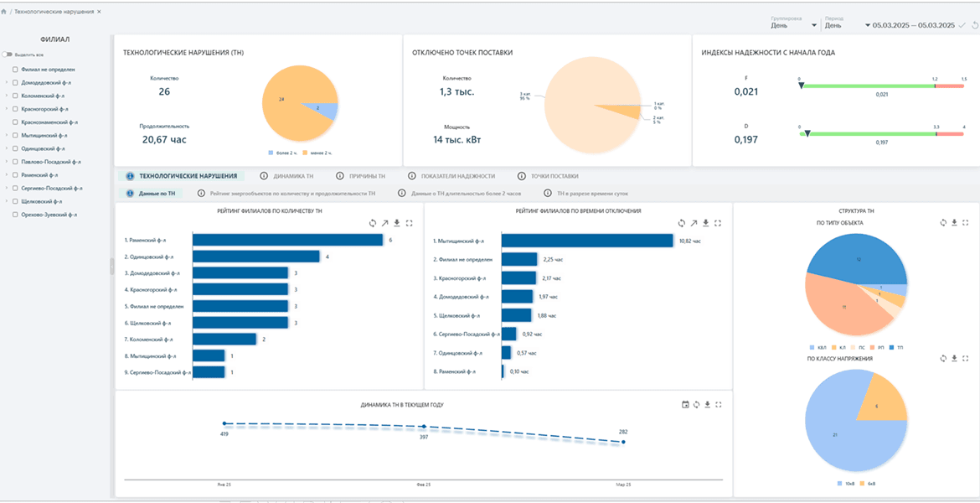Screen dimensions: 980x503
Task: Switch to the 'ПОКАЗАТЕЛИ НАДЕЖНОСТИ' tab
Action: click(x=451, y=176)
